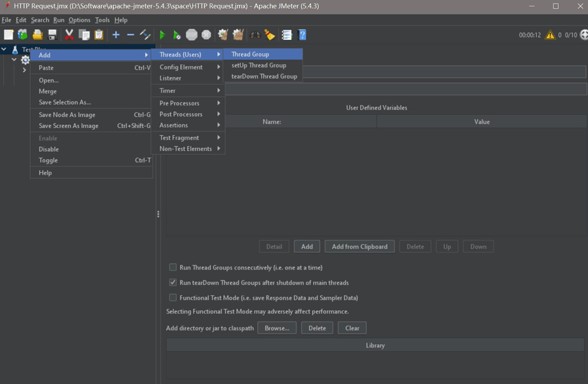This screenshot has height=384, width=588.
Task: Click the Shutdown test icon
Action: [x=206, y=35]
